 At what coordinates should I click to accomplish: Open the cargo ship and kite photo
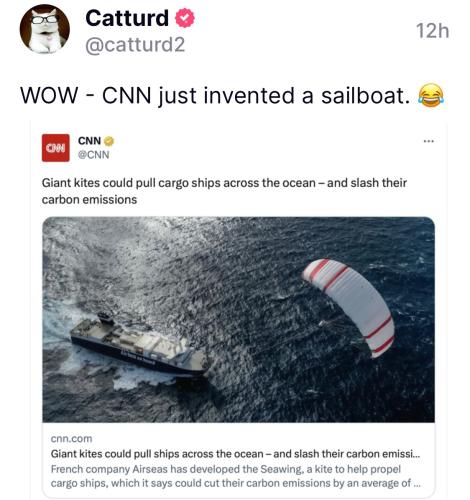pyautogui.click(x=238, y=320)
